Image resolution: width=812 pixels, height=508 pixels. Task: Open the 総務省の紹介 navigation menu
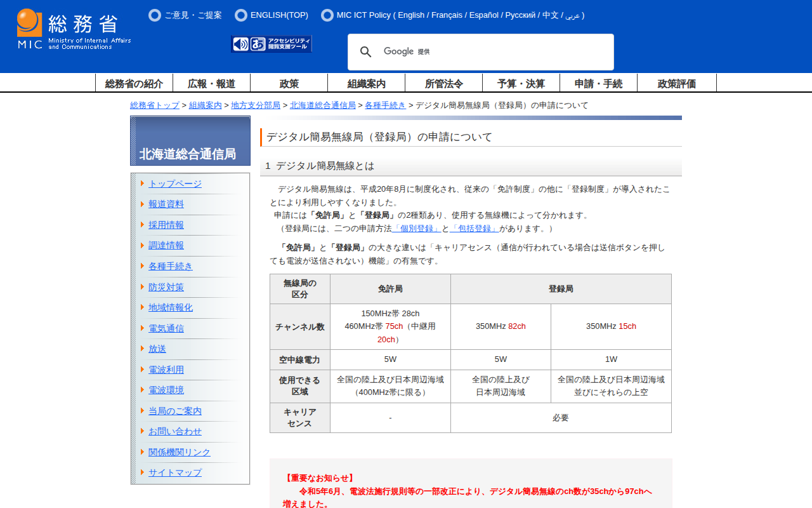(134, 83)
